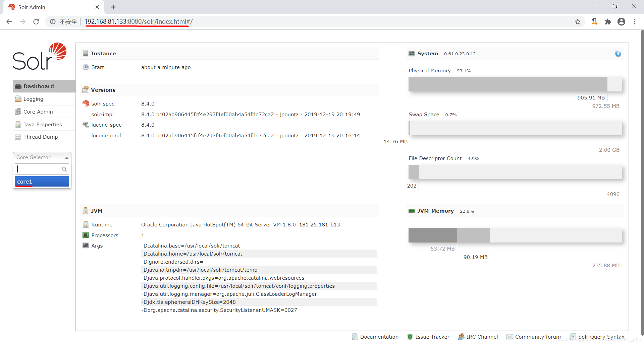Click the lucene-spec icon
This screenshot has width=644, height=345.
(86, 125)
